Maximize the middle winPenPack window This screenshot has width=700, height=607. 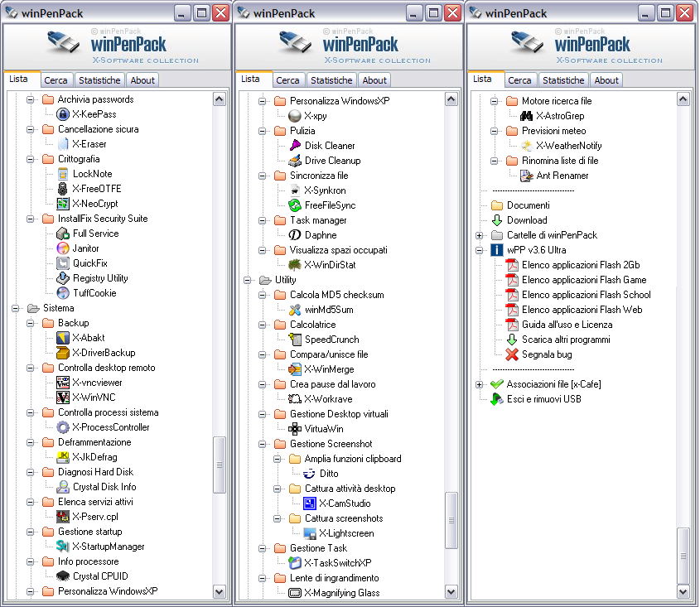click(433, 13)
